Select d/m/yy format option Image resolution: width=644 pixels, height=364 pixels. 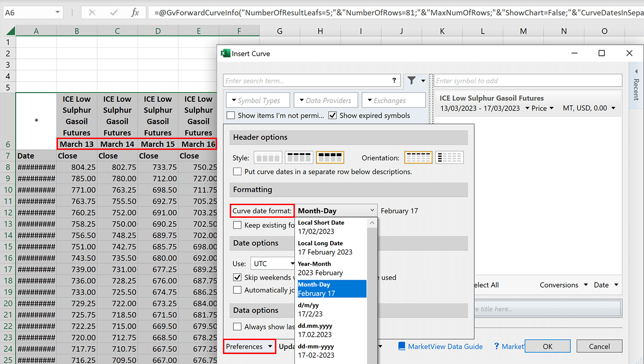tap(331, 309)
